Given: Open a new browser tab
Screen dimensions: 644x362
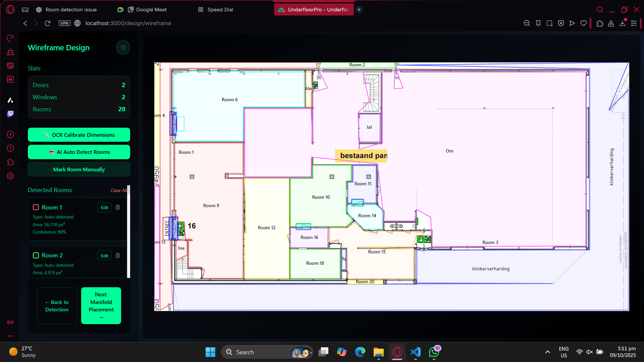Looking at the screenshot, I should [x=359, y=10].
